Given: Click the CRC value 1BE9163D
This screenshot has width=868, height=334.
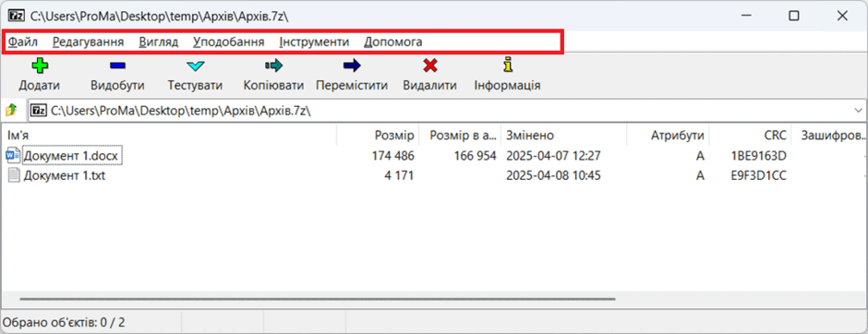Looking at the screenshot, I should pyautogui.click(x=758, y=157).
